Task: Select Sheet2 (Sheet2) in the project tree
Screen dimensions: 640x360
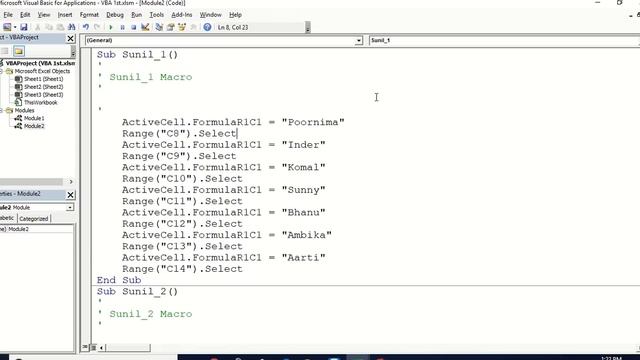Action: click(44, 87)
